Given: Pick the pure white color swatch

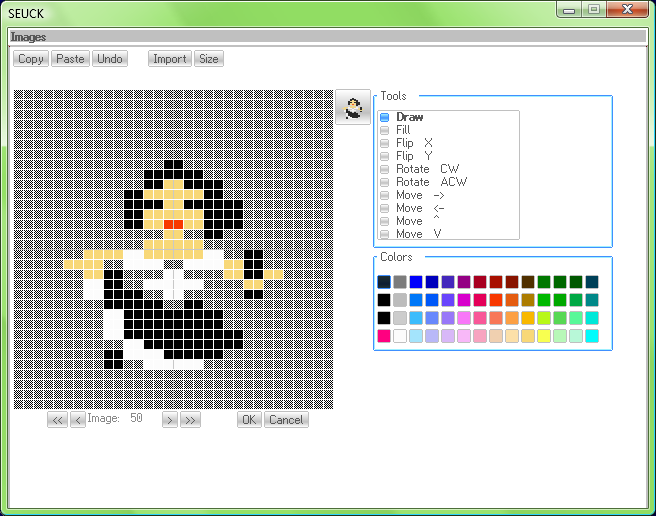Looking at the screenshot, I should [x=400, y=336].
